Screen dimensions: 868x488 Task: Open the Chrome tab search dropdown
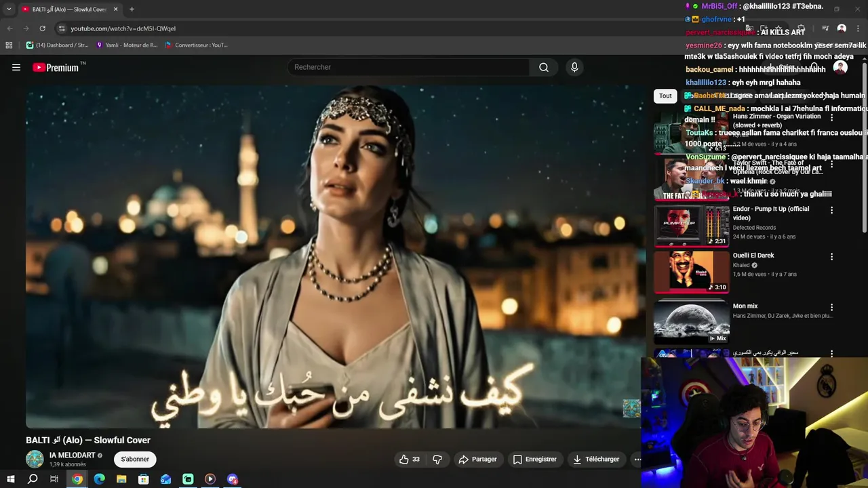point(9,9)
